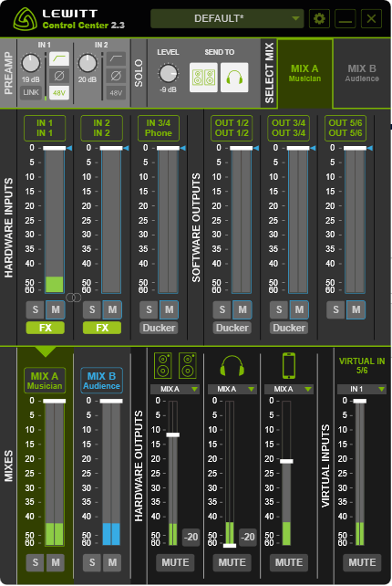392x586 pixels.
Task: Click the -20 dim button beside speaker output
Action: click(x=191, y=537)
